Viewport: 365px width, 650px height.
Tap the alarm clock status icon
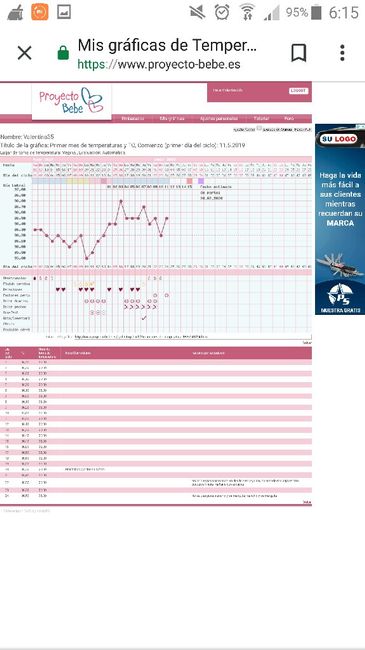coord(222,12)
